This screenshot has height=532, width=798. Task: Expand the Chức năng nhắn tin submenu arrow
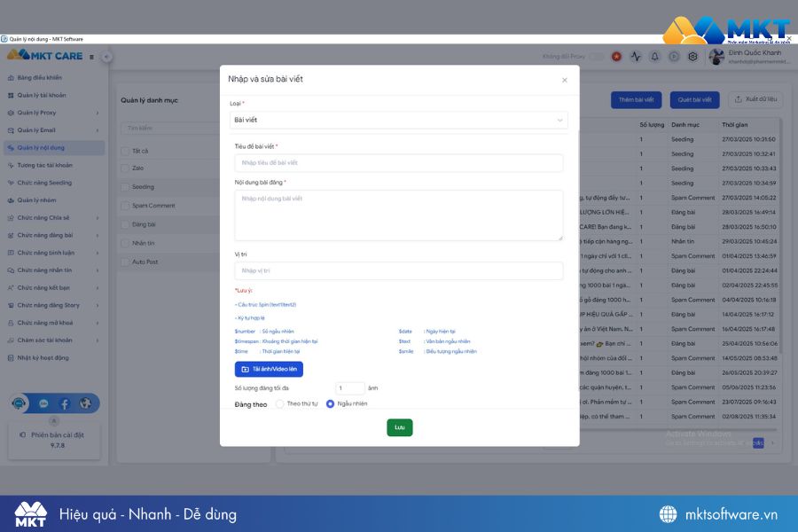pos(98,270)
